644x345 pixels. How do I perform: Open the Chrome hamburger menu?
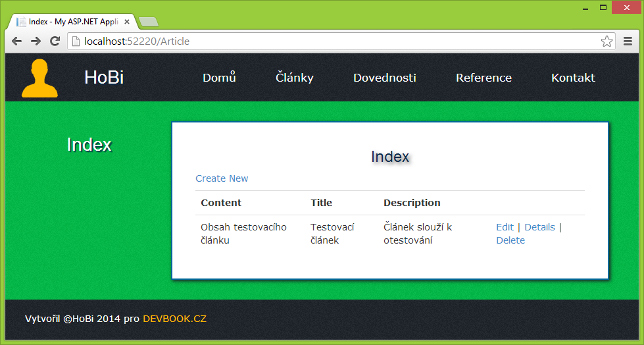pyautogui.click(x=628, y=41)
